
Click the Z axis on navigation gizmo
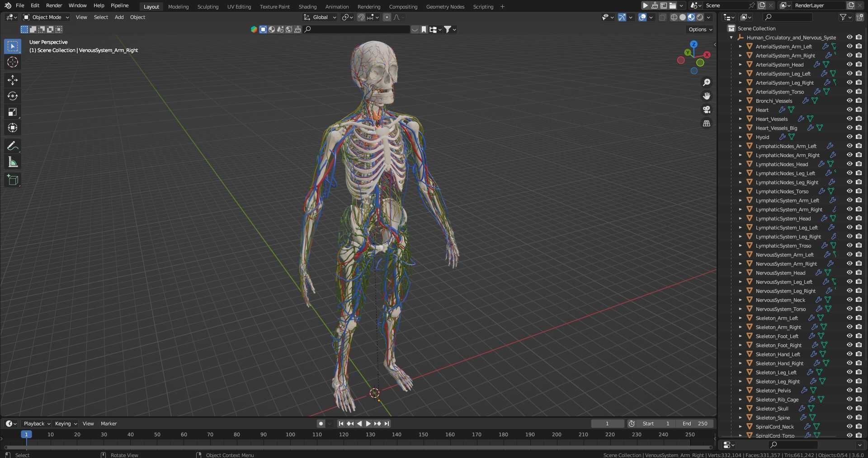(x=693, y=44)
